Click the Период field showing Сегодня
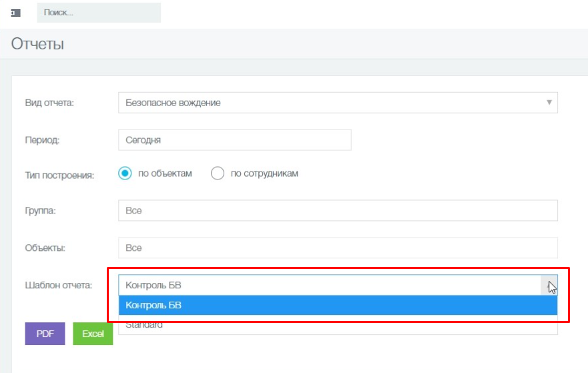 pyautogui.click(x=234, y=140)
